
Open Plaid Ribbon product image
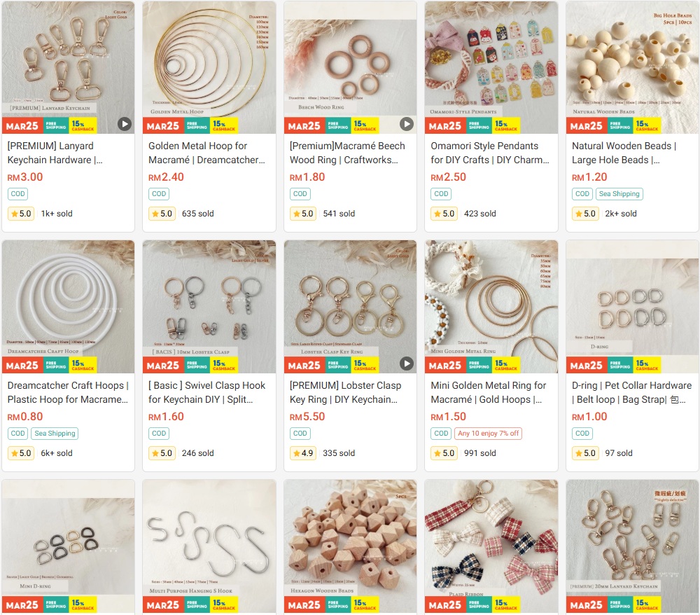point(491,546)
